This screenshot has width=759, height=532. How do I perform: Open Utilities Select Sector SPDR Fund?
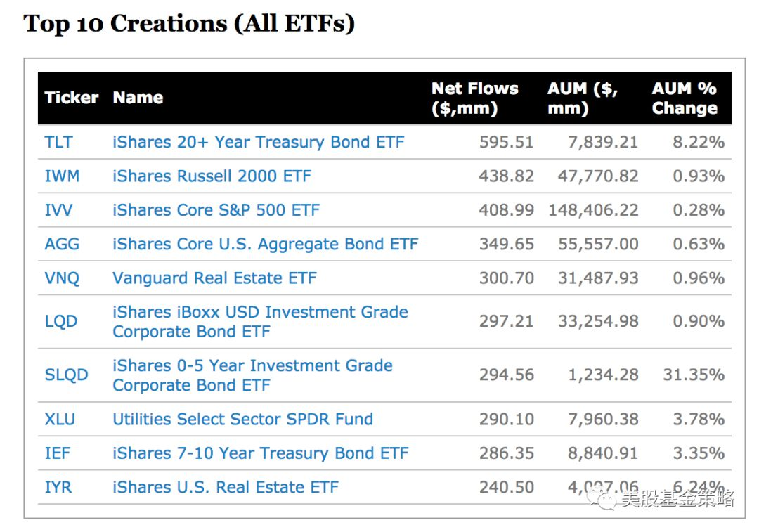click(242, 420)
